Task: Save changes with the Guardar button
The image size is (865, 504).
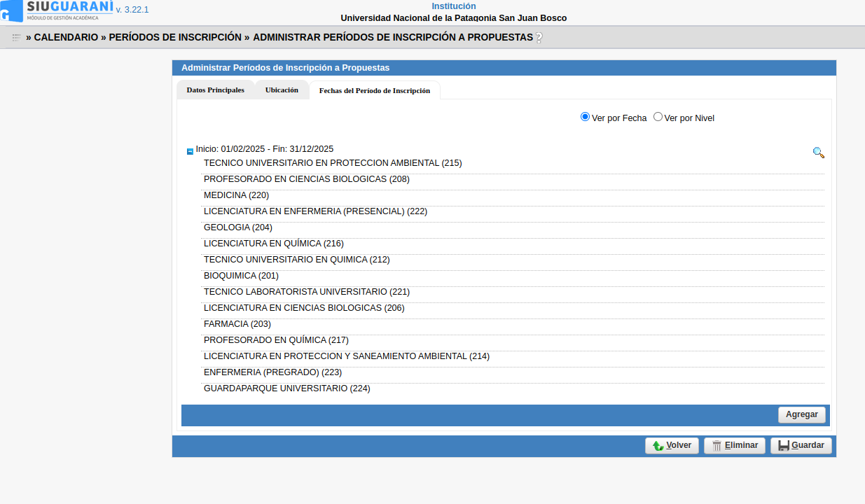Action: click(801, 446)
